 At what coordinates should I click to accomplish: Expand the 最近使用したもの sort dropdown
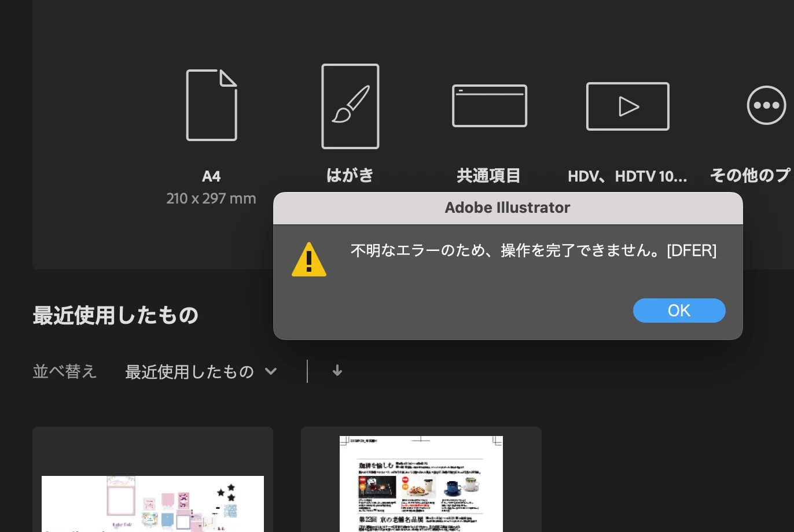201,371
